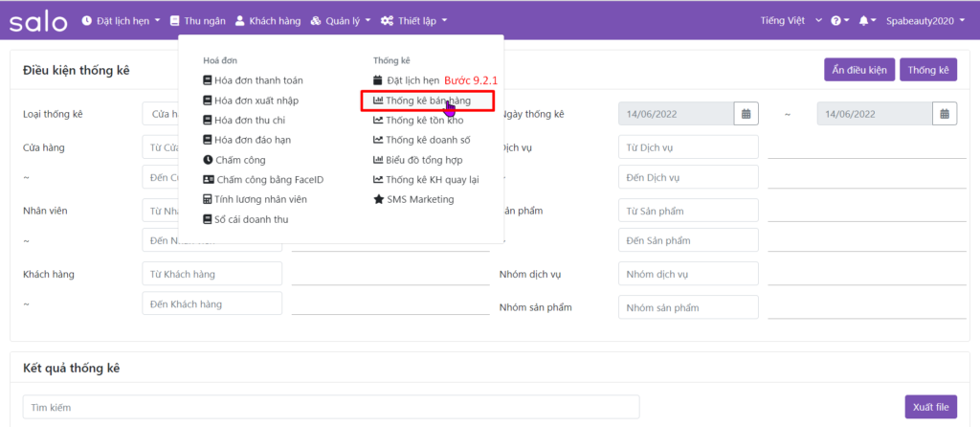Open Tính lương nhân viên
Screen dimensions: 980x427
[x=255, y=199]
